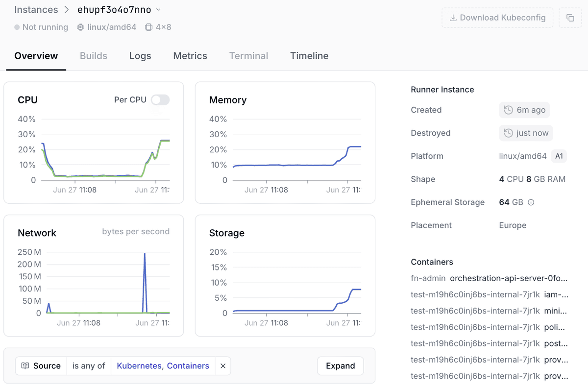
Task: Remove the Source filter with the X
Action: tap(223, 365)
